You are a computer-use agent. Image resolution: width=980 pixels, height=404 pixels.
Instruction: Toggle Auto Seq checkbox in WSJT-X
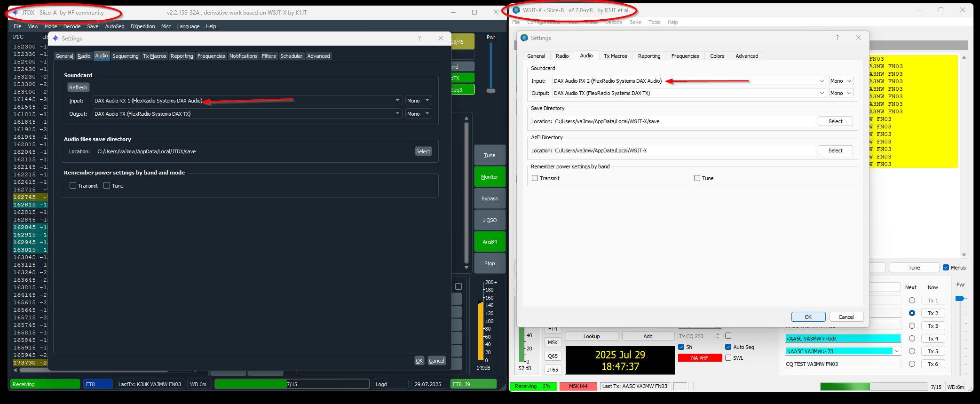tap(728, 347)
